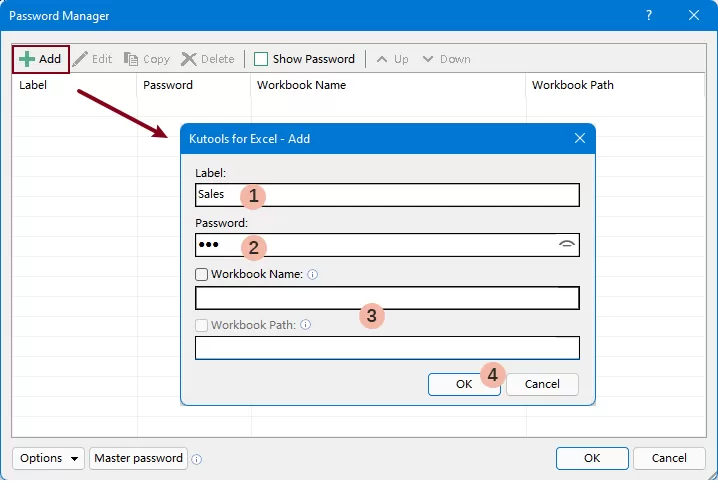Click into the Label input field
718x482 pixels.
point(387,195)
